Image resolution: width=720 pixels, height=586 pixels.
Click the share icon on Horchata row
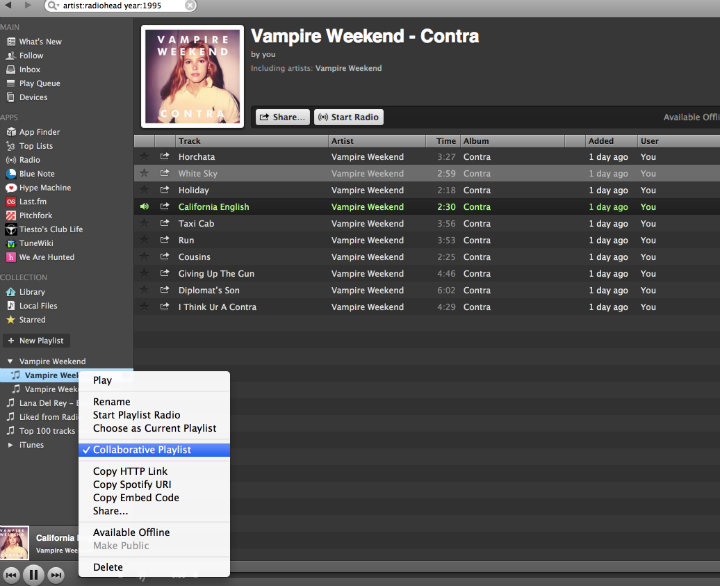(164, 156)
